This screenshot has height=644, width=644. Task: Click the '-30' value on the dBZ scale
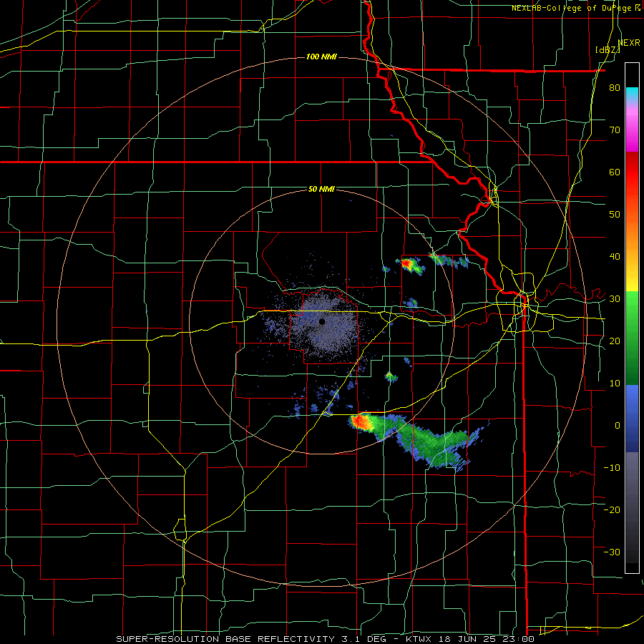pos(612,552)
